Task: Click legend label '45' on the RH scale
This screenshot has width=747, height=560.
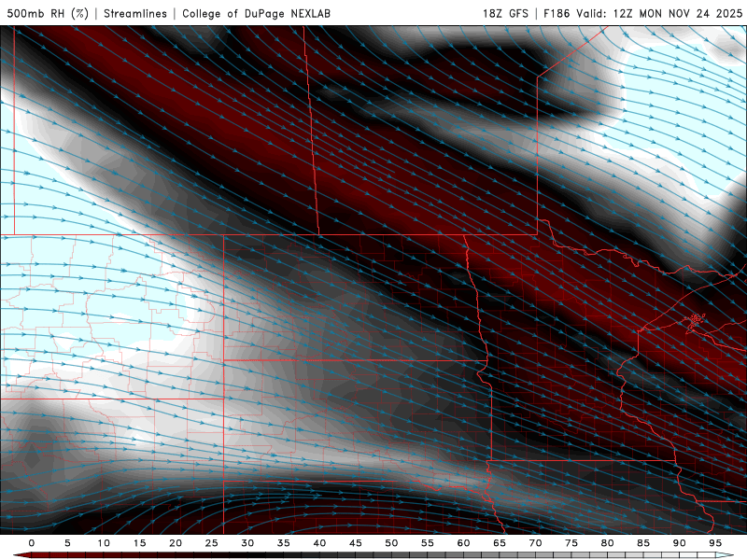Action: (x=356, y=543)
